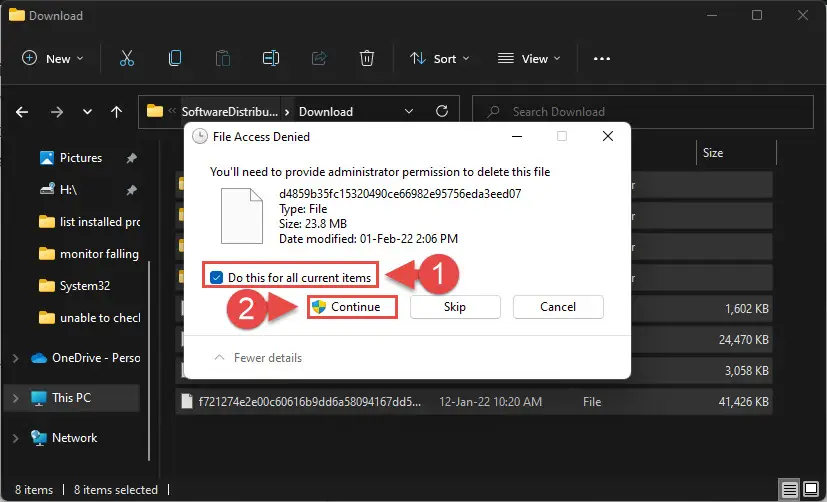Click the Skip button
This screenshot has height=502, width=827.
455,307
